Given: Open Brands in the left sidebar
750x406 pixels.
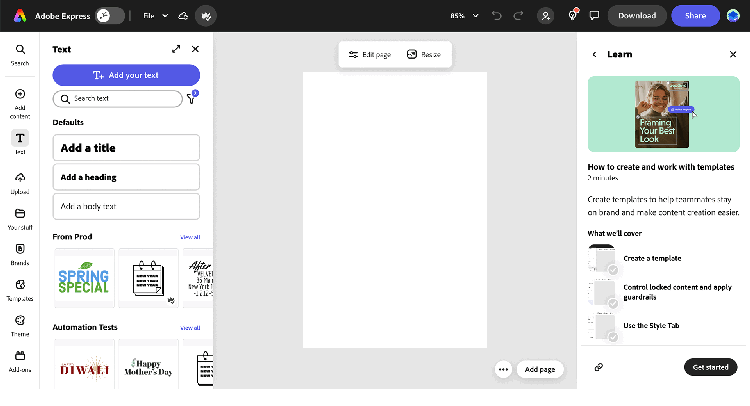Looking at the screenshot, I should 20,254.
